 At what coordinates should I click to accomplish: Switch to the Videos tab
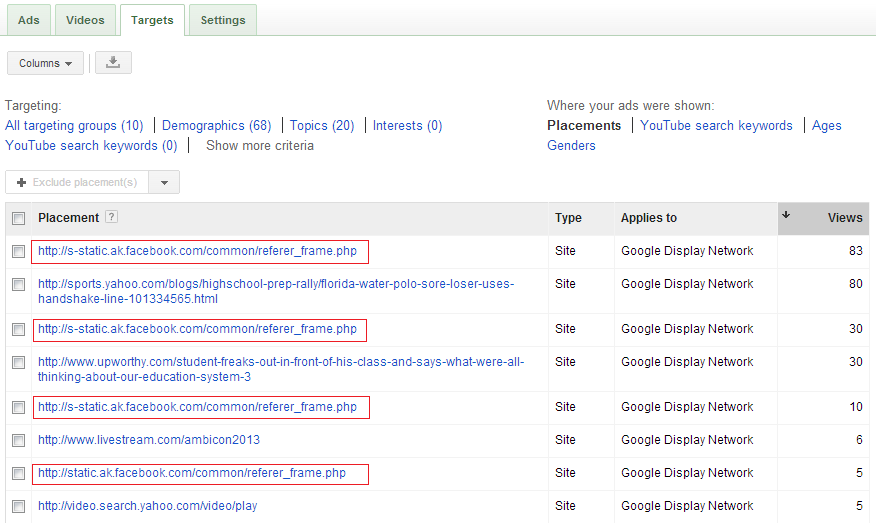tap(85, 20)
